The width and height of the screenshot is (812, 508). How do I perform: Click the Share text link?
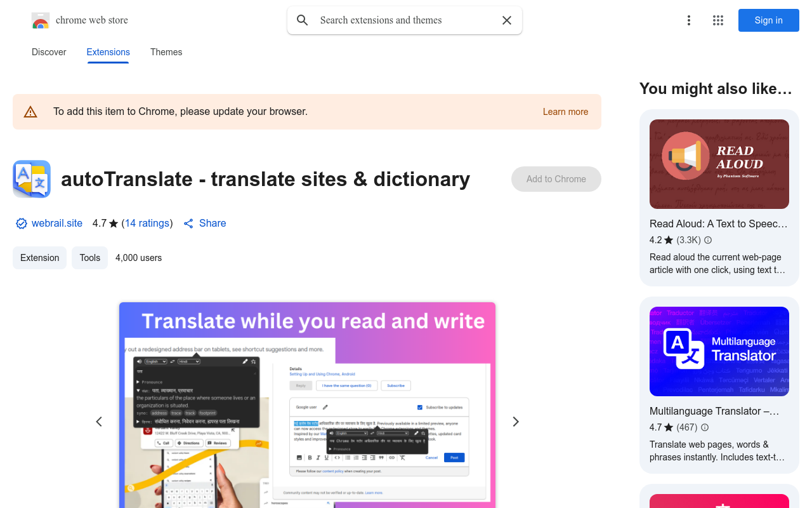[213, 224]
